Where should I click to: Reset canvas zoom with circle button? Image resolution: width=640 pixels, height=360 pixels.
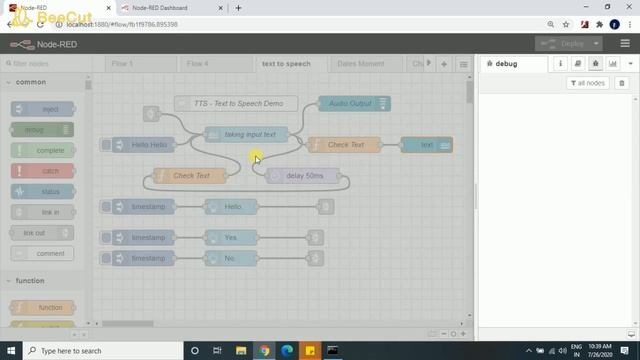(x=453, y=334)
